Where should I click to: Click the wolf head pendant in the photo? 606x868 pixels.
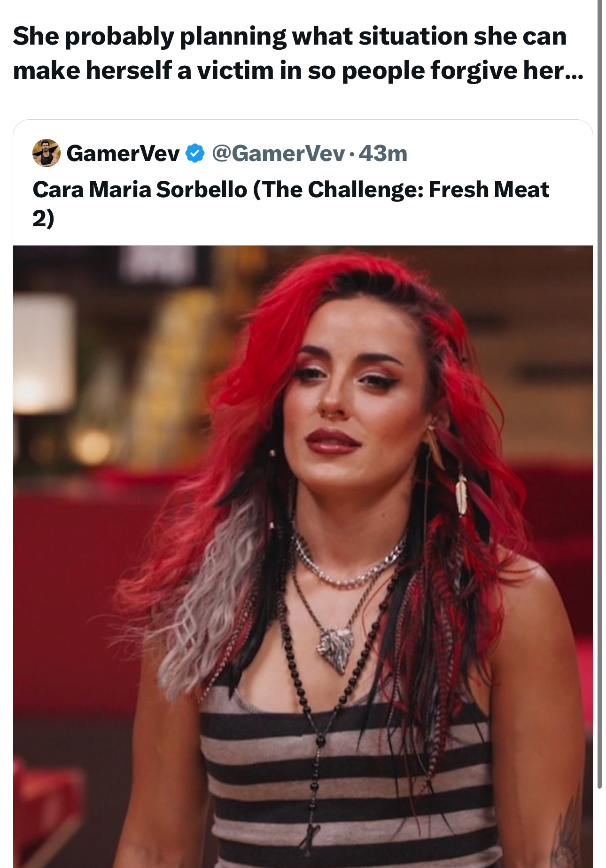tap(336, 650)
